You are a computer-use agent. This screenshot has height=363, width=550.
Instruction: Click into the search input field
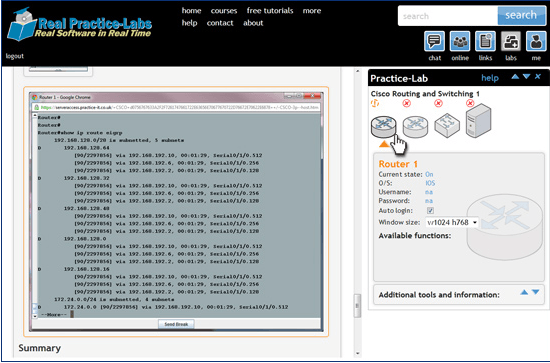(x=448, y=16)
